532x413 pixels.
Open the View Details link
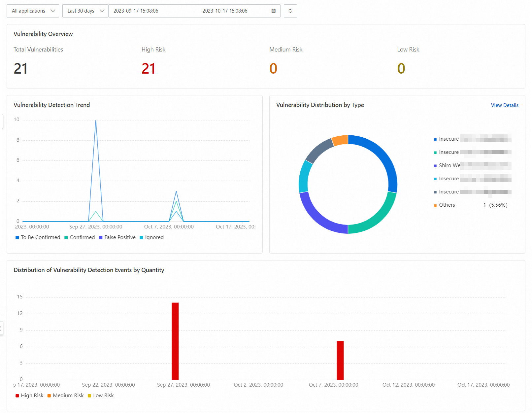click(505, 105)
